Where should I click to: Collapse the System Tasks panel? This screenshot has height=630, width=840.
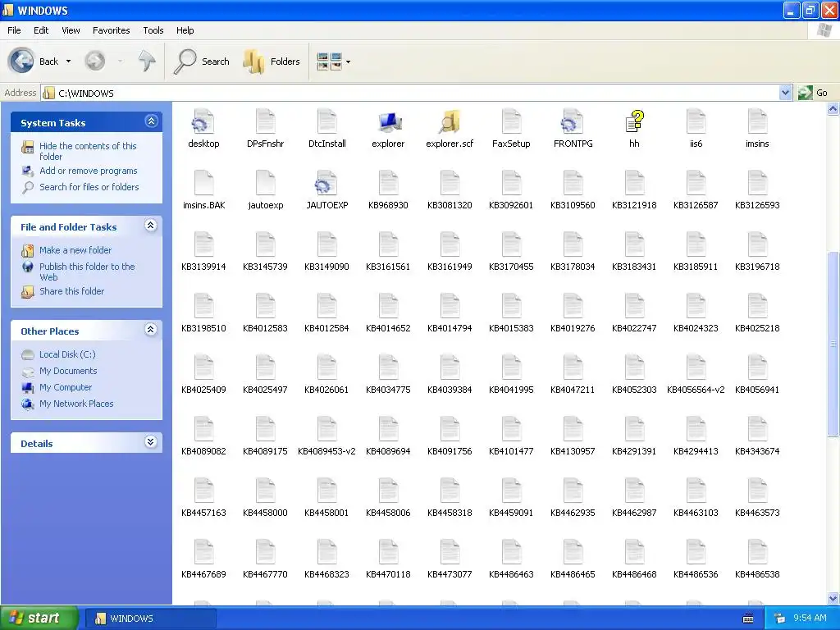point(151,121)
